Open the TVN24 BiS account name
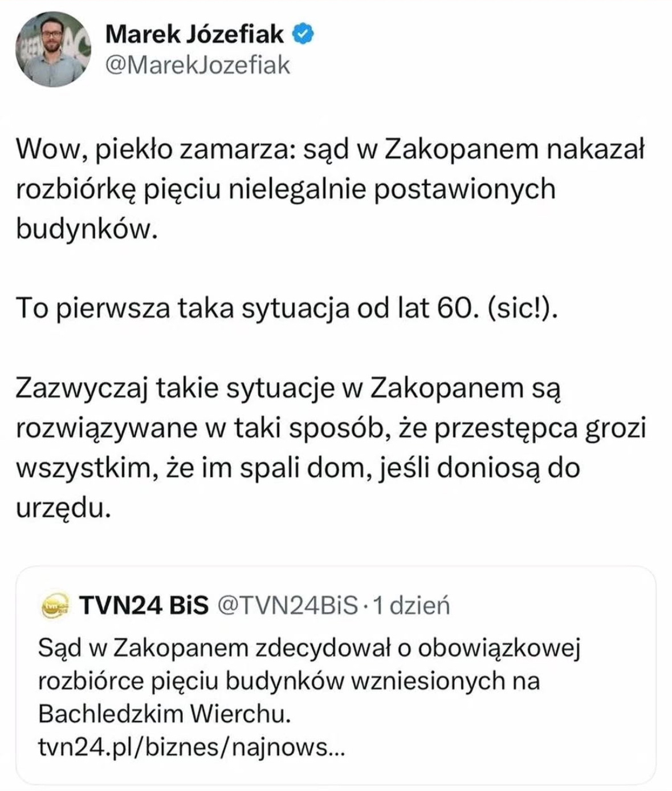The width and height of the screenshot is (672, 791). tap(144, 605)
